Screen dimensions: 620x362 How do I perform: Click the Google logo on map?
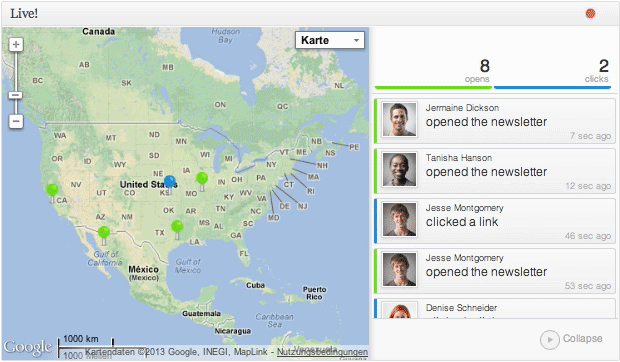point(27,347)
